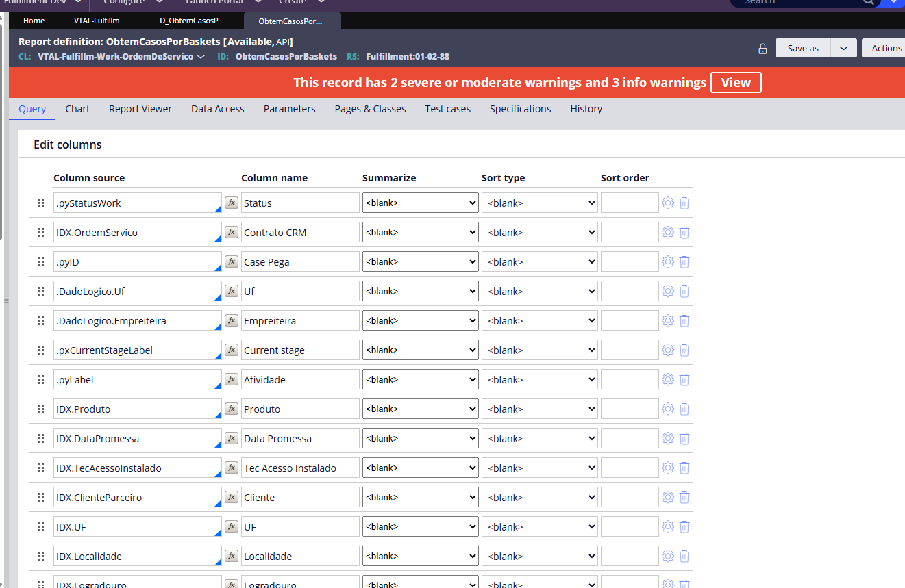Delete the Case Pega column row
905x588 pixels.
684,261
